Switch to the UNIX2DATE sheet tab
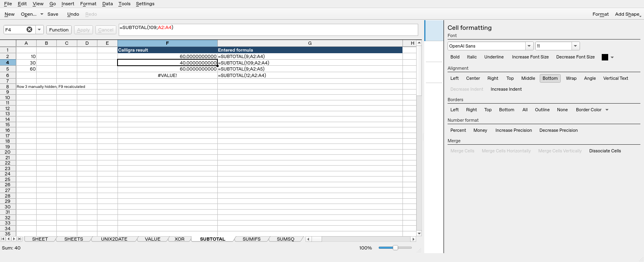 coord(114,239)
